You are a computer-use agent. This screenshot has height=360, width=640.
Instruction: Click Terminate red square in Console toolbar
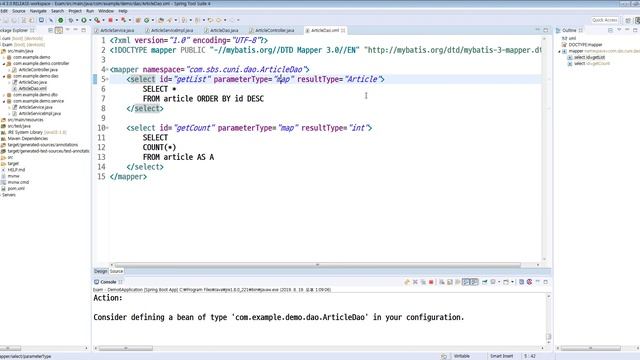click(x=431, y=282)
